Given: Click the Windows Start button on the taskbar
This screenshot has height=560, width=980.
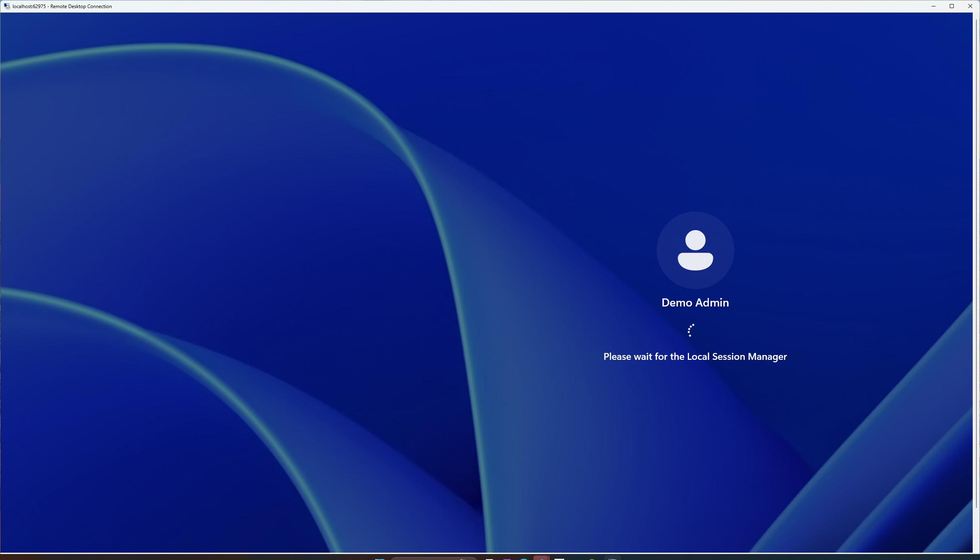Looking at the screenshot, I should [379, 558].
